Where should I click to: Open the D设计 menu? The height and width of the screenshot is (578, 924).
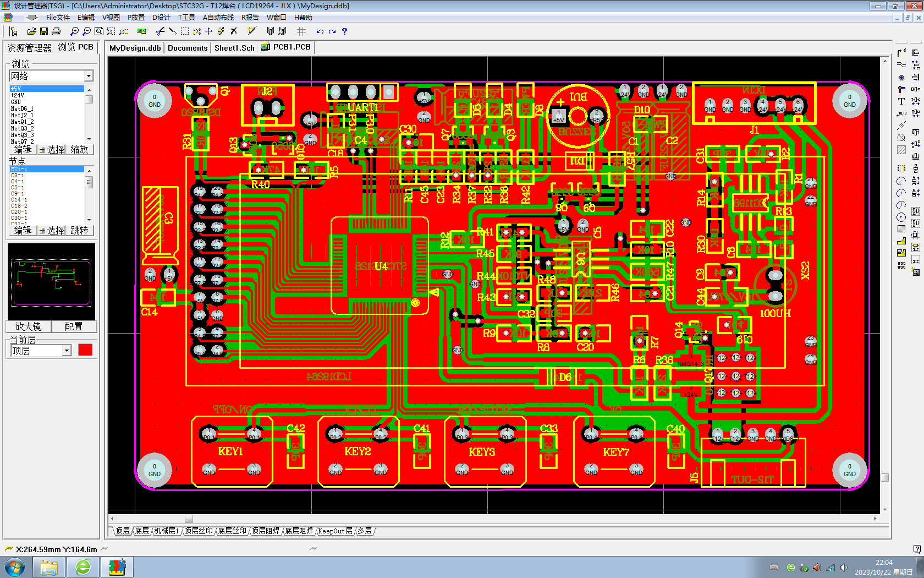pos(161,18)
